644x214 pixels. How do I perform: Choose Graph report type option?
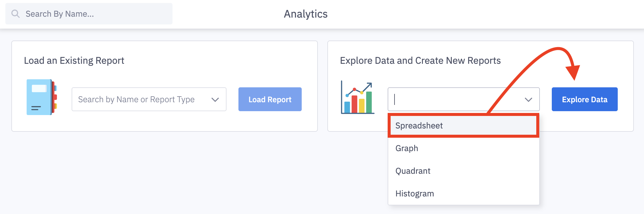[407, 148]
